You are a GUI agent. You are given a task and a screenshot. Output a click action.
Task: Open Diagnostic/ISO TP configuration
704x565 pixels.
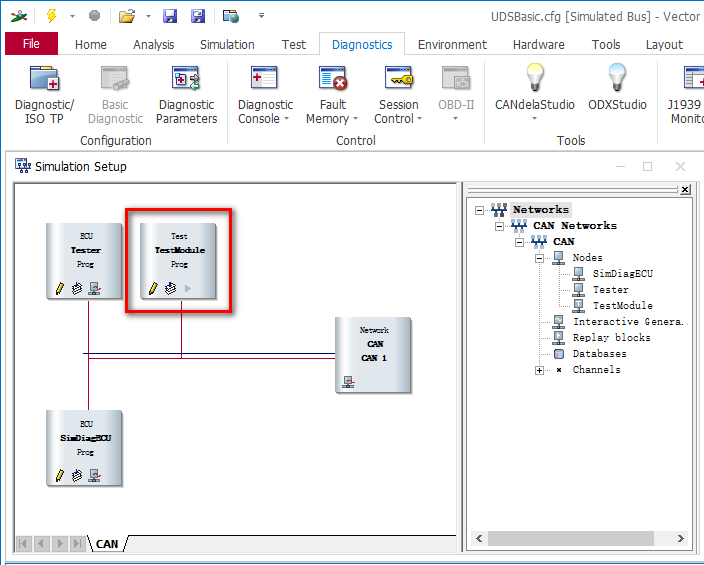(x=44, y=95)
